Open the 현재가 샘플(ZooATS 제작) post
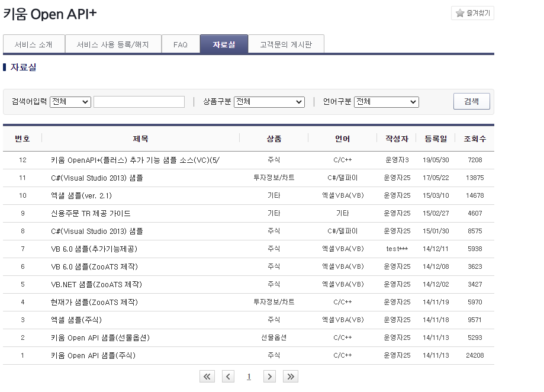The width and height of the screenshot is (544, 392). coord(94,302)
